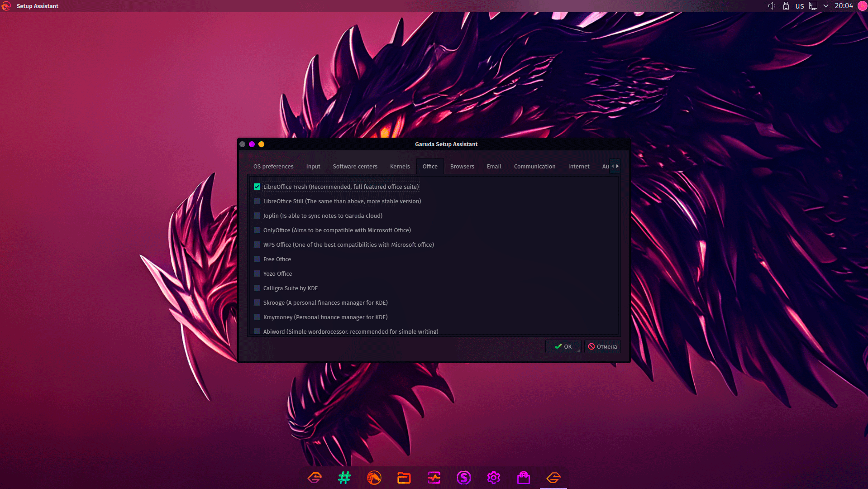Open the file manager folder icon in dock
The image size is (868, 489).
404,478
